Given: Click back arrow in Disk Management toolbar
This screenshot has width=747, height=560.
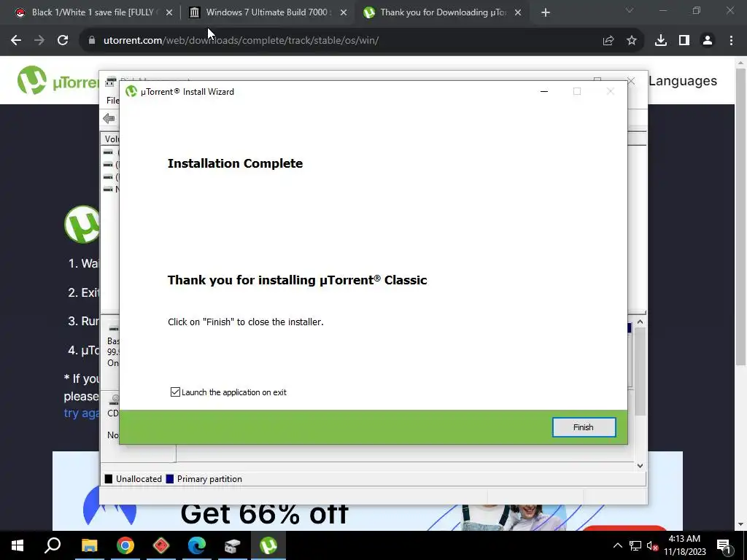Looking at the screenshot, I should coord(109,119).
